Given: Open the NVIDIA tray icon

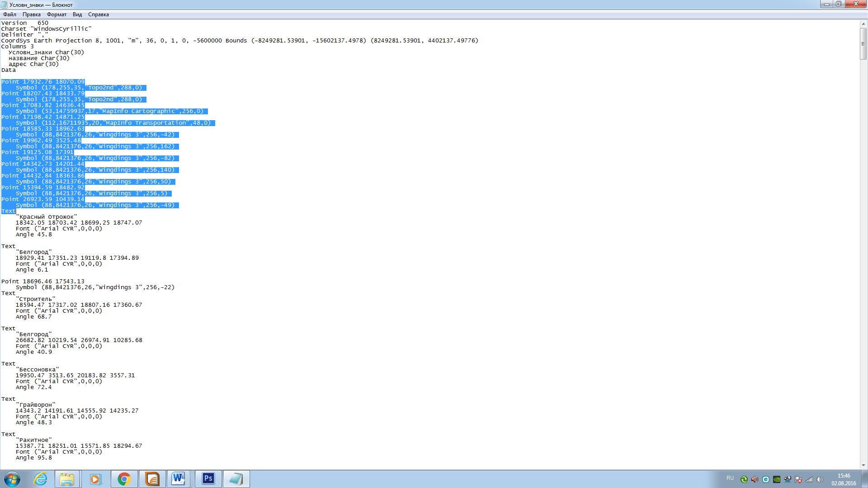Looking at the screenshot, I should pos(777,479).
